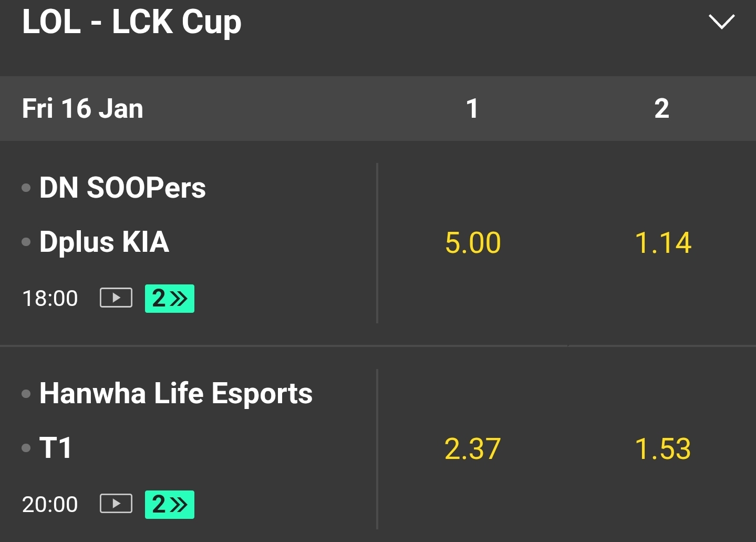Click the dot beside Hanwha Life Esports
The image size is (756, 542).
coord(26,394)
